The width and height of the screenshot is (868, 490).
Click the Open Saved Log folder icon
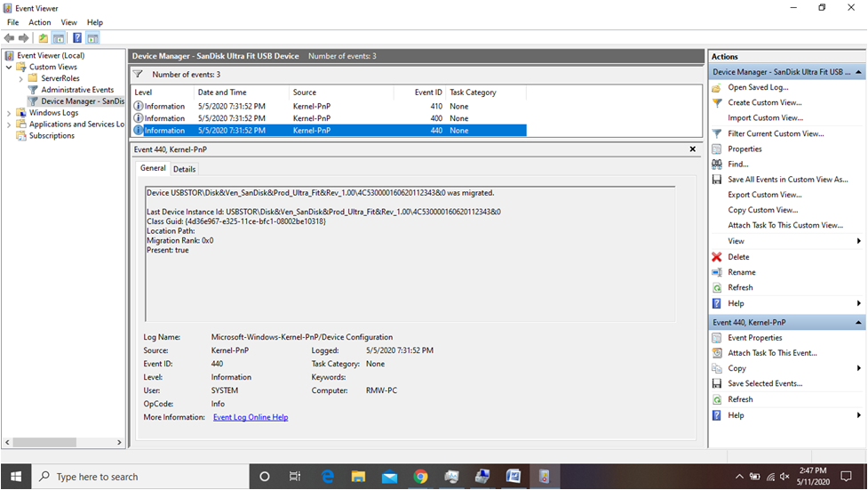pyautogui.click(x=717, y=87)
